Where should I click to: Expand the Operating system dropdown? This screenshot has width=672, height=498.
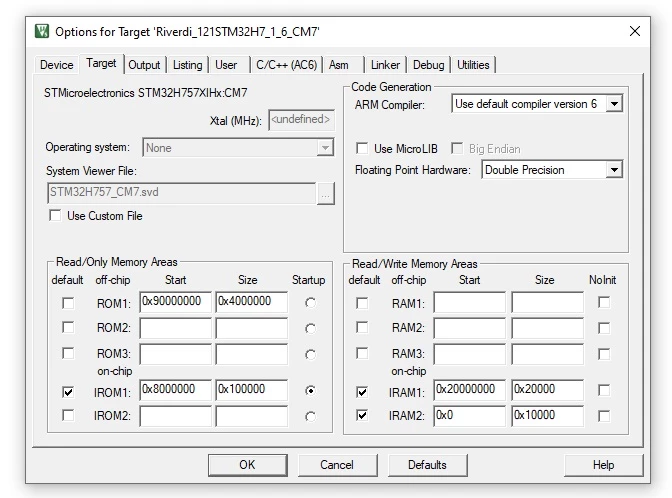point(325,148)
